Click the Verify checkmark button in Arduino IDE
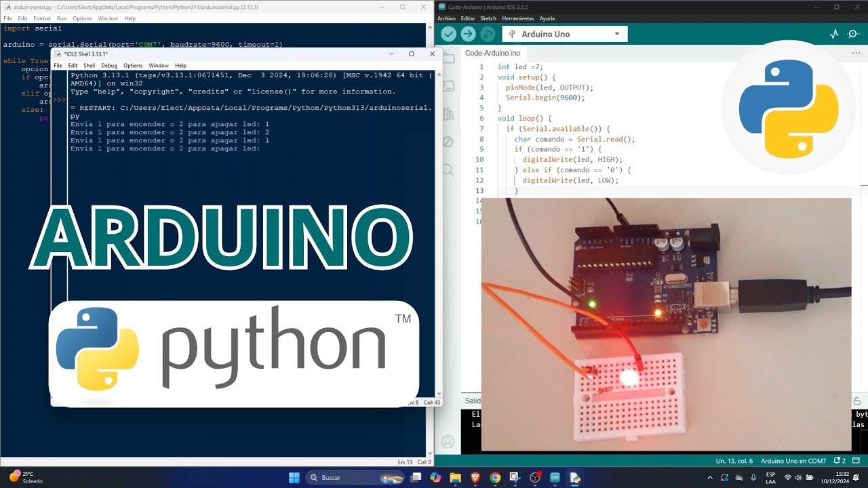 coord(448,34)
